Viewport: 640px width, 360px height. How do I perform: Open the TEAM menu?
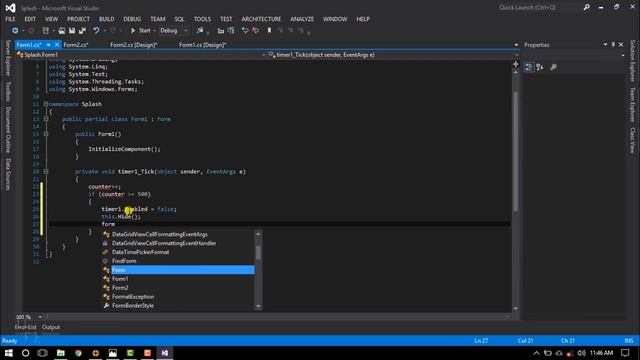pyautogui.click(x=158, y=19)
